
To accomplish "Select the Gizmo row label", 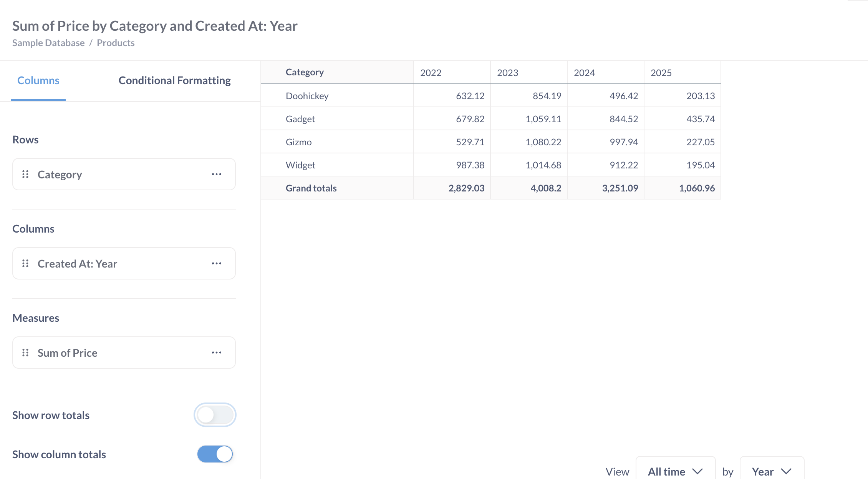I will point(299,142).
